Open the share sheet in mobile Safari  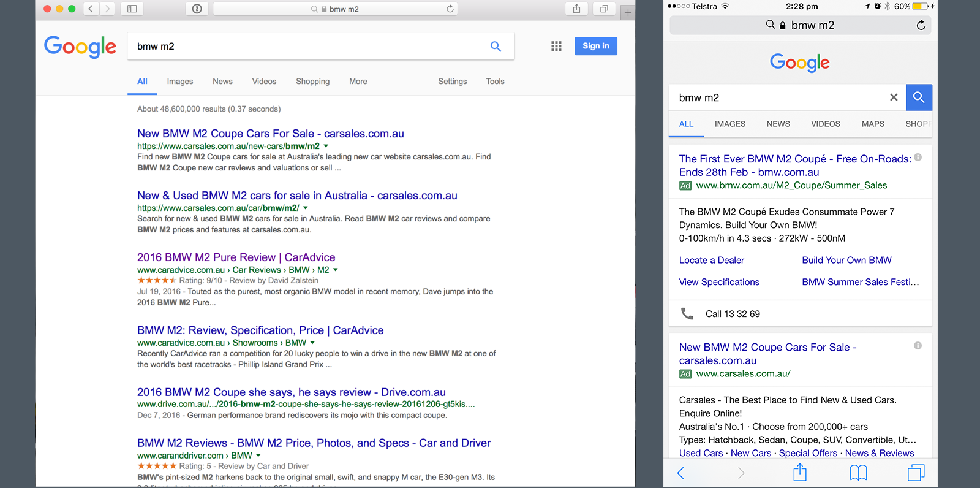point(800,472)
